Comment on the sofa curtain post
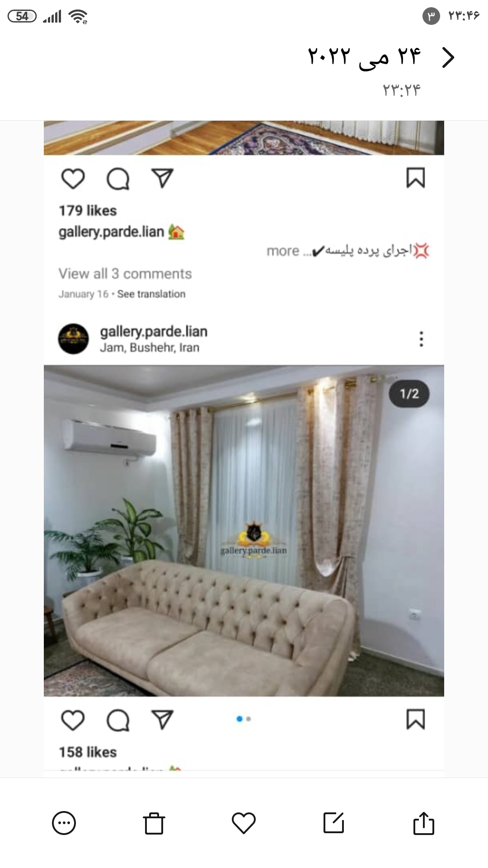The image size is (488, 868). click(118, 720)
